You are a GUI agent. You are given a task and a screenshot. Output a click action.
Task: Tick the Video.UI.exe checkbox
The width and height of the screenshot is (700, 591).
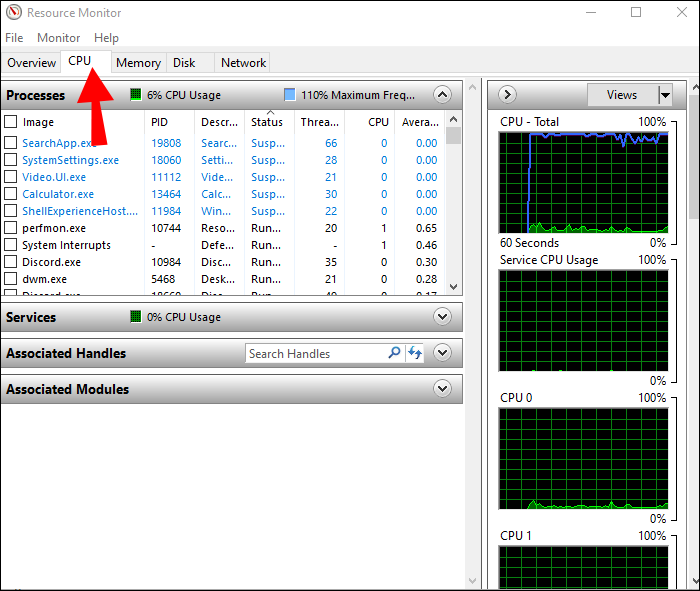coord(11,176)
